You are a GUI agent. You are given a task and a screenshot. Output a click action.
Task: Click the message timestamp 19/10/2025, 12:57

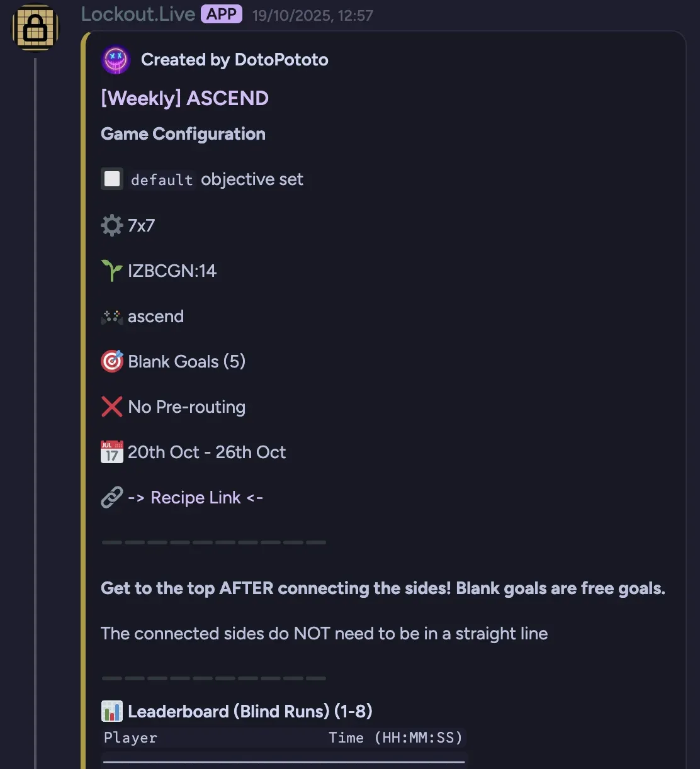coord(312,16)
